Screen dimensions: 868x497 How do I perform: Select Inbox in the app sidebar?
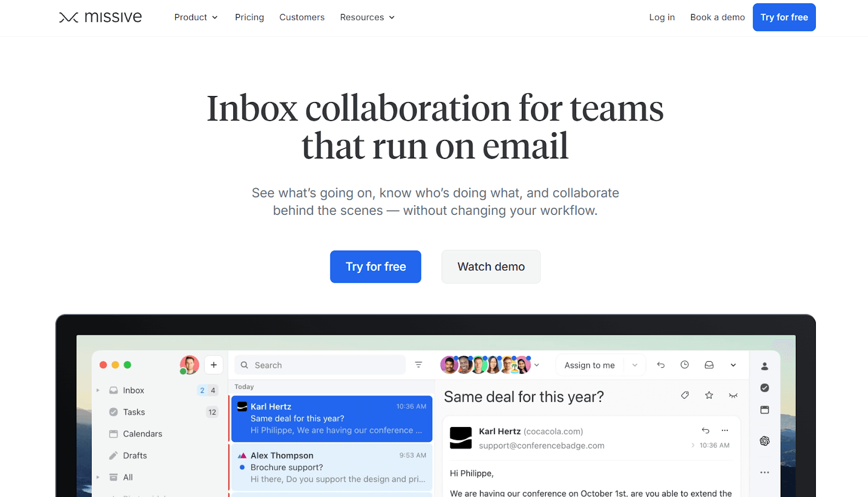tap(133, 390)
